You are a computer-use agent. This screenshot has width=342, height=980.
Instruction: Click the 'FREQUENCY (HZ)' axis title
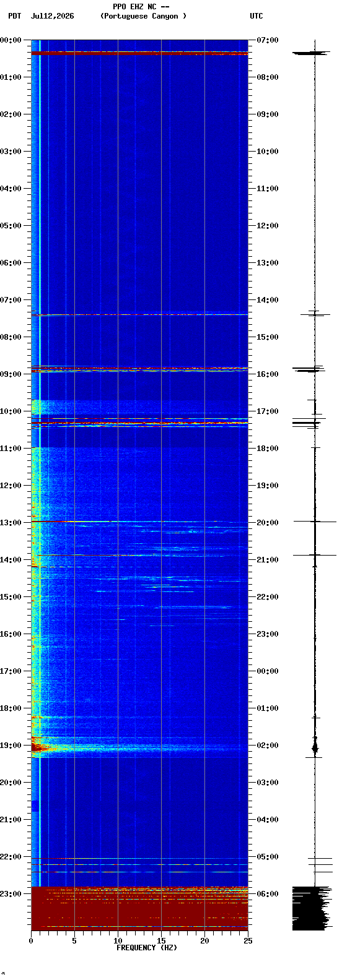pyautogui.click(x=147, y=948)
